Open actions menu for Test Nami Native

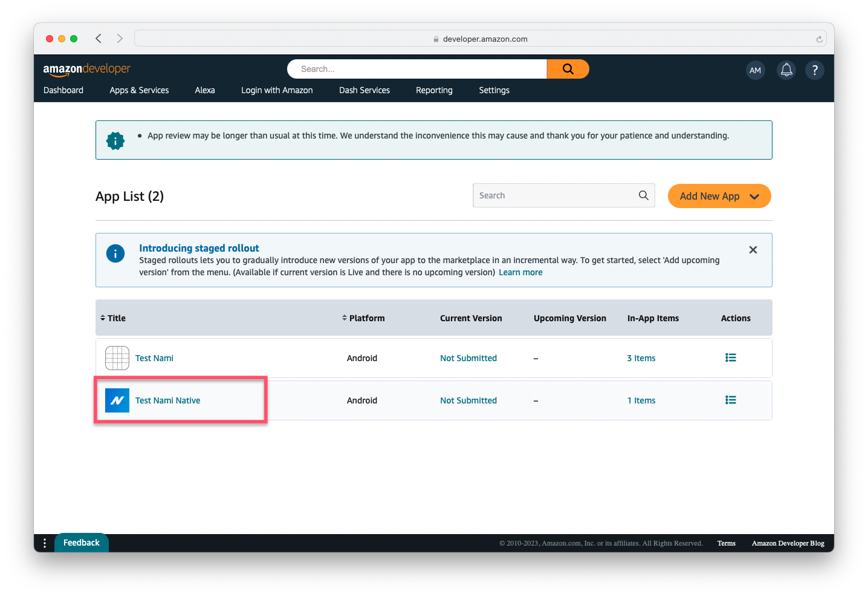click(x=731, y=400)
